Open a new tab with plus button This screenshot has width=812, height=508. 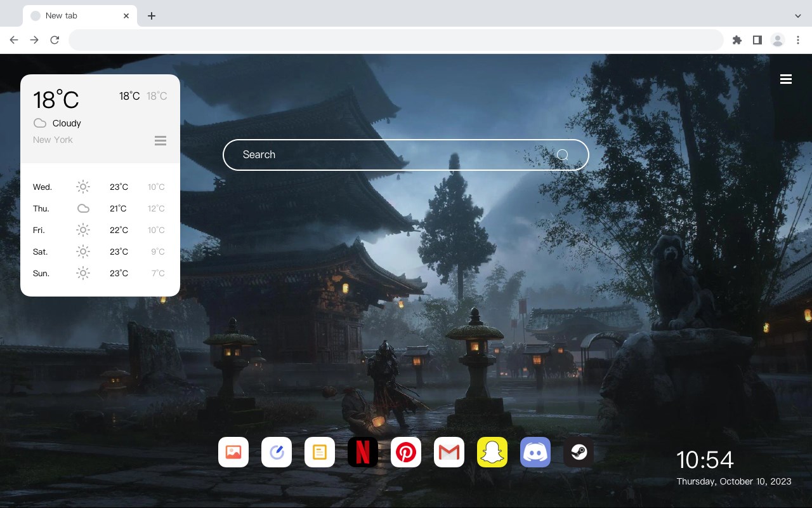[x=151, y=16]
